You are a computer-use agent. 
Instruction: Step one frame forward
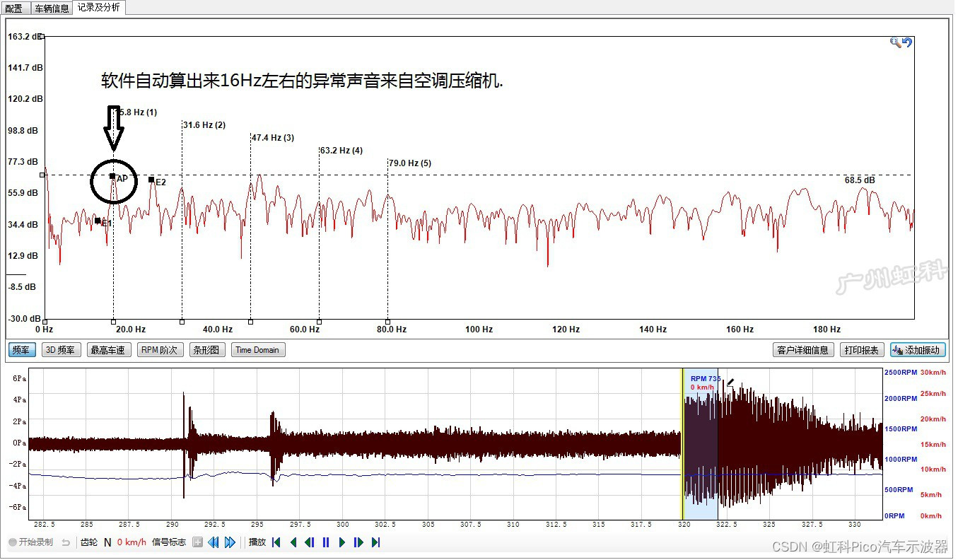point(358,542)
